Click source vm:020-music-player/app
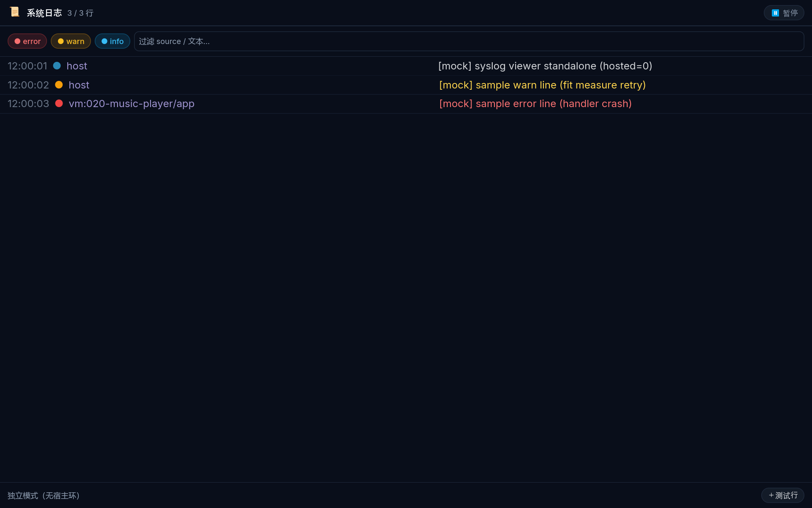Screen dimensions: 812x508 coord(132,104)
